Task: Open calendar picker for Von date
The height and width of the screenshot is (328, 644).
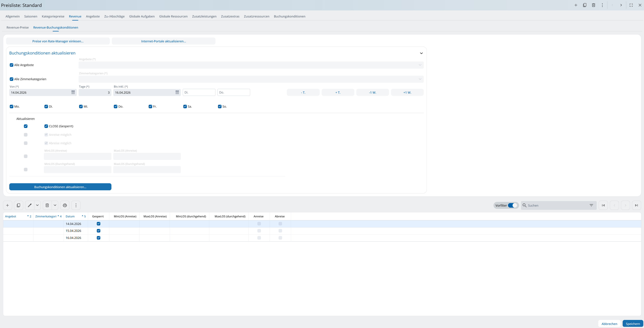Action: 73,92
